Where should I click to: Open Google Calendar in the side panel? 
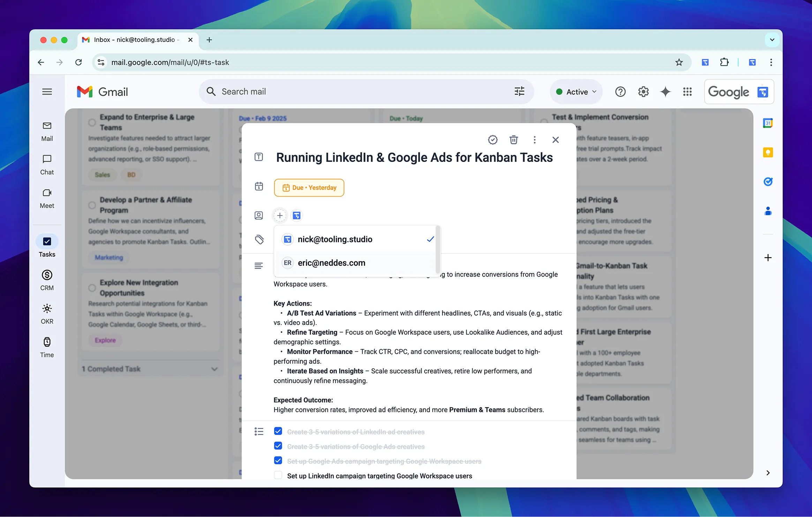pyautogui.click(x=768, y=123)
